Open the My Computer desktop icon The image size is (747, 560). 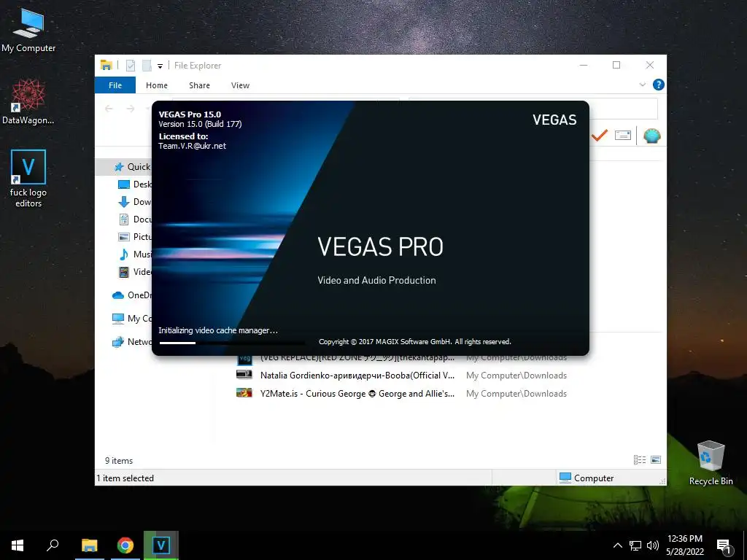pos(28,30)
